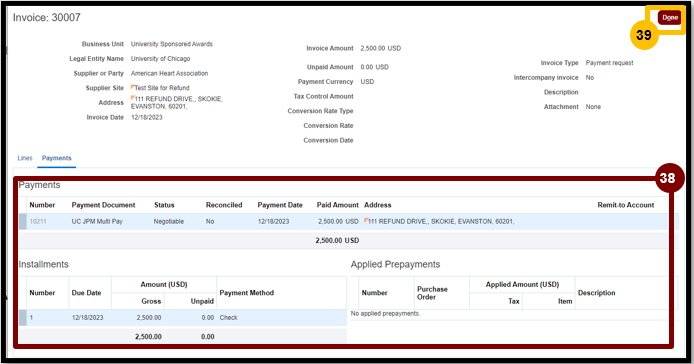The width and height of the screenshot is (694, 364).
Task: Click the Unpaid column header in Installments
Action: (202, 301)
